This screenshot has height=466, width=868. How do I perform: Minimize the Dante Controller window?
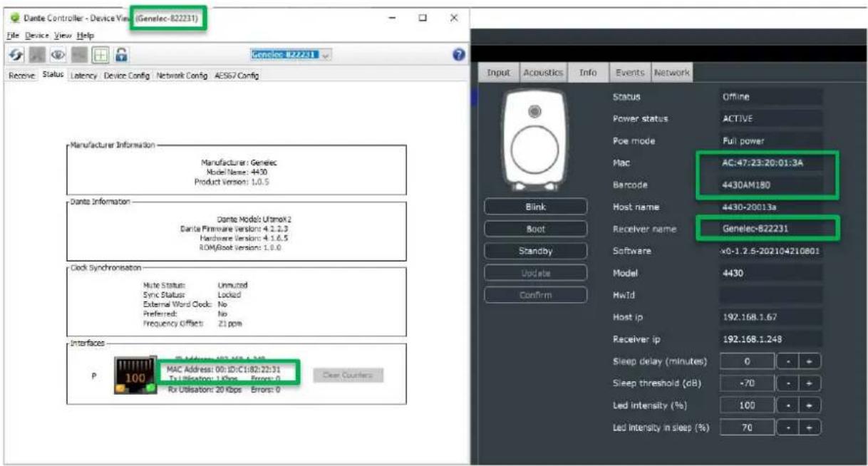coord(392,18)
